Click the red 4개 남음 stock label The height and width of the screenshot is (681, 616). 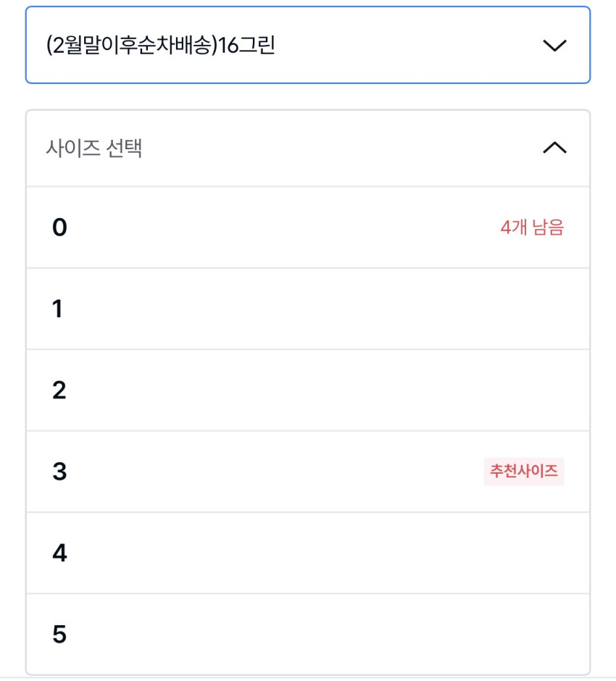click(x=531, y=227)
